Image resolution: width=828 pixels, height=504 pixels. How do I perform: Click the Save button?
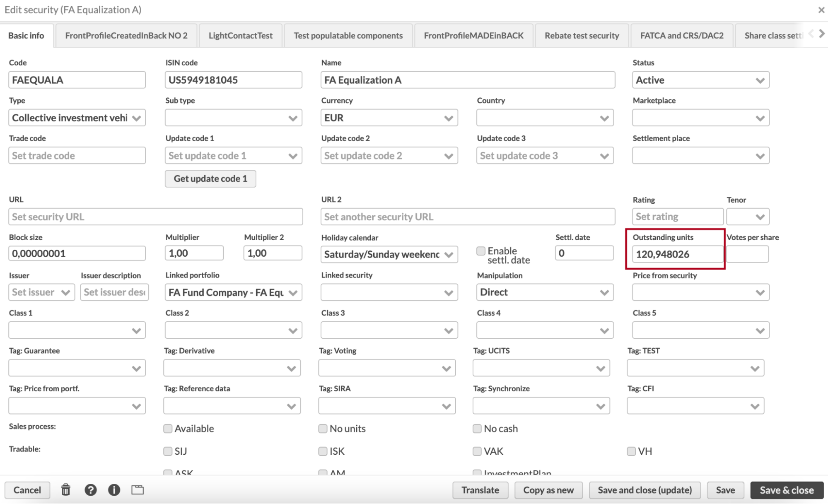pyautogui.click(x=725, y=490)
